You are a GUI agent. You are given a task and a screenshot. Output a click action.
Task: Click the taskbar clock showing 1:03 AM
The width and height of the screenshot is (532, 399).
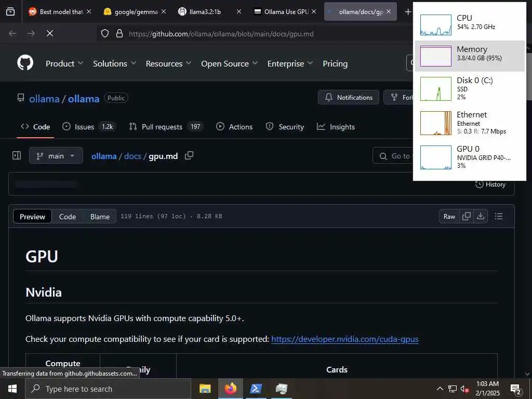click(x=487, y=389)
